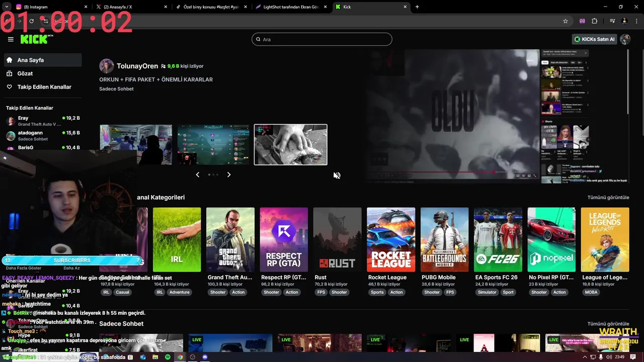Close the Instagram tab
This screenshot has width=644, height=362.
tap(86, 7)
